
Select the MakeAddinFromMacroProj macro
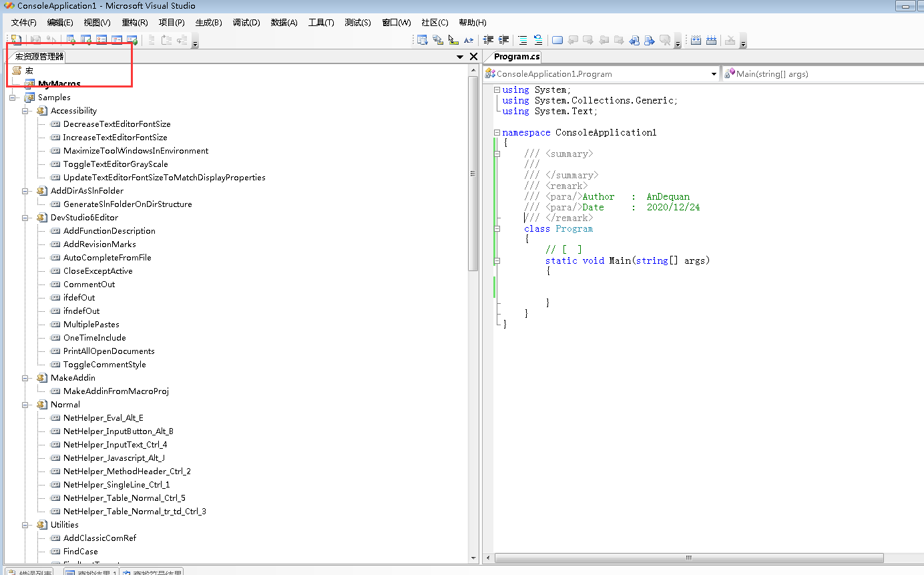[x=116, y=391]
